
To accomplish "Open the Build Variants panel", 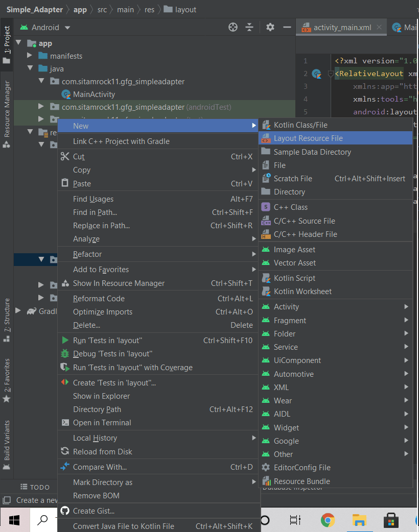I will (7, 440).
